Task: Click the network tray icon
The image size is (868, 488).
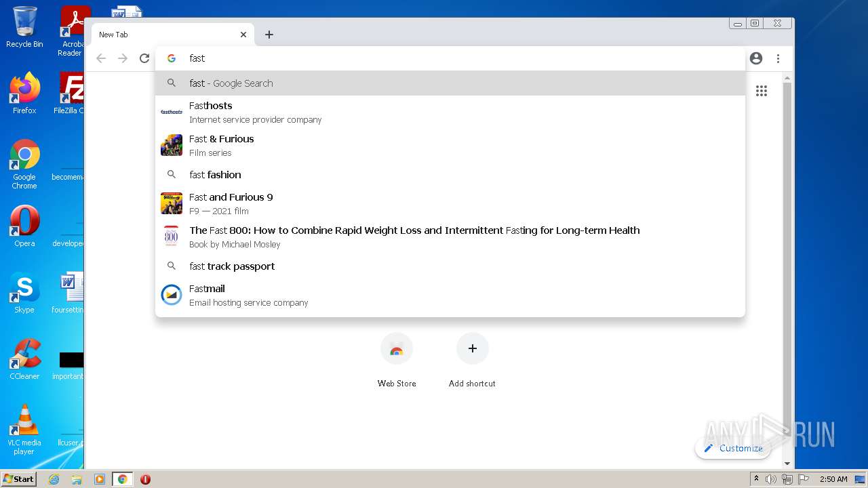Action: (x=787, y=479)
